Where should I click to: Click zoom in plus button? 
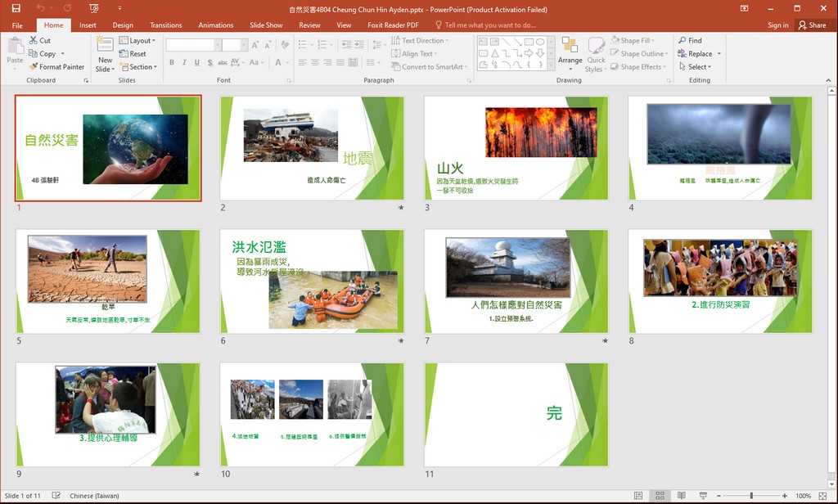coord(784,496)
